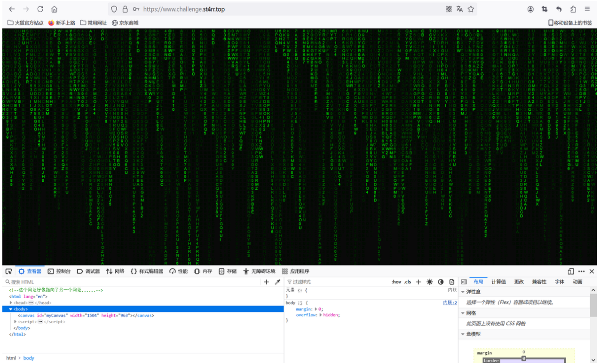Switch to the 更改 changes tab
Image resolution: width=601 pixels, height=364 pixels.
(519, 282)
